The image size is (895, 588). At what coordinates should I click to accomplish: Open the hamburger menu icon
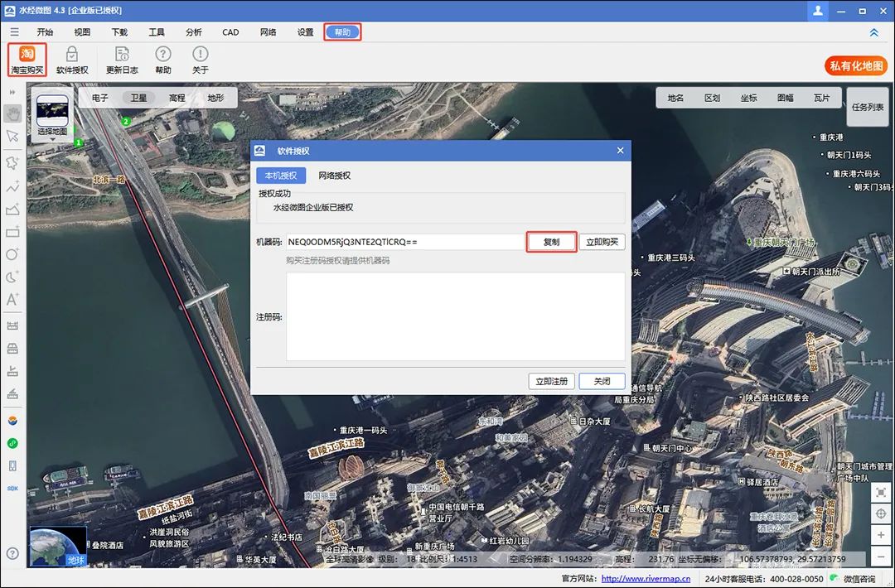click(14, 32)
